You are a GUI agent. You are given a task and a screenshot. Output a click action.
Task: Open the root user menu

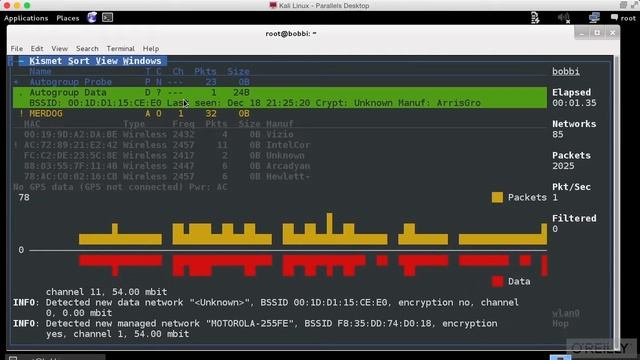[x=623, y=18]
